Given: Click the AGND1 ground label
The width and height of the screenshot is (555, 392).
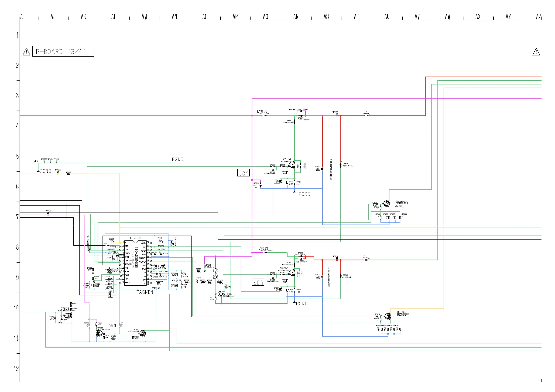Looking at the screenshot, I should (146, 292).
